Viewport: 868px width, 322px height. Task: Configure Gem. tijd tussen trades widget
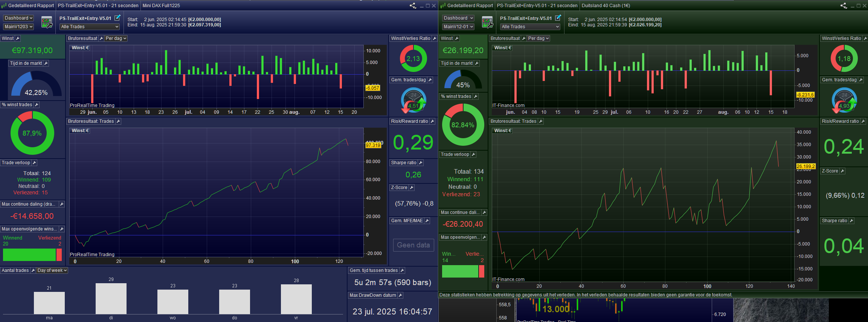(402, 270)
